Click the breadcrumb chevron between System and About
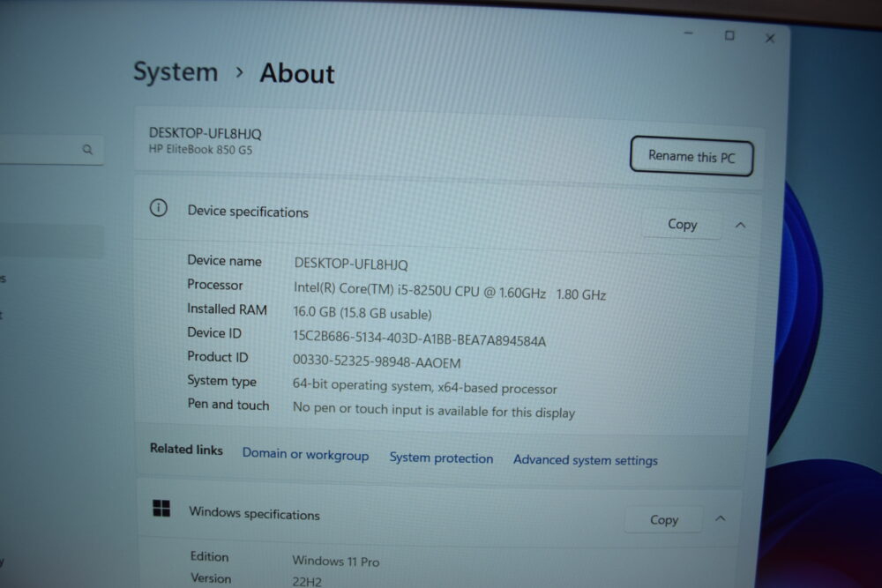 point(240,72)
